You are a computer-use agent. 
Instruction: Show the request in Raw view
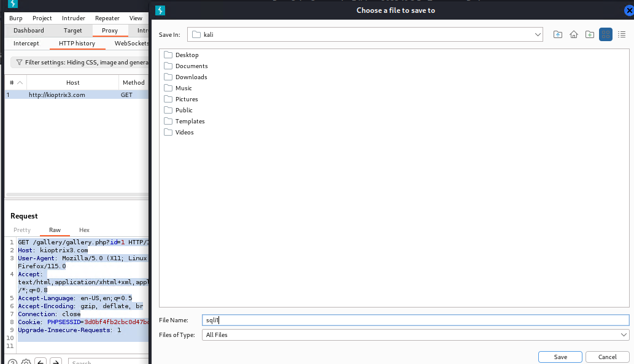point(55,230)
